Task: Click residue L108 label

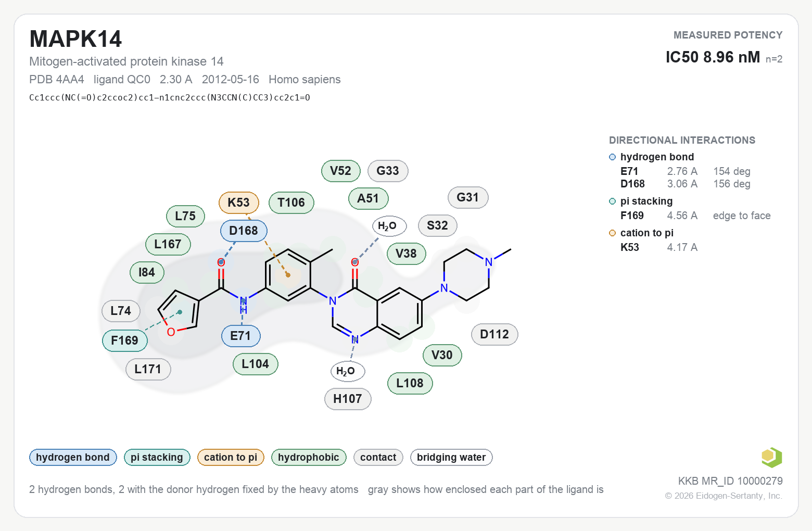Action: tap(410, 383)
